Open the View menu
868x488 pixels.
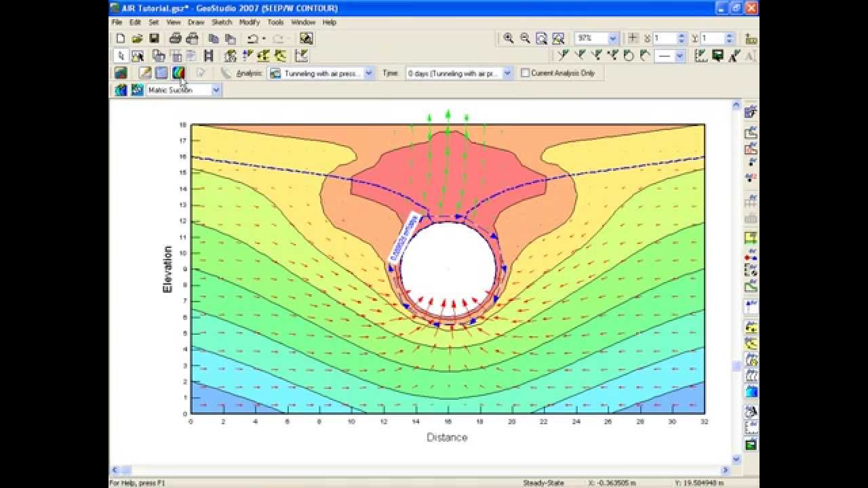(x=174, y=22)
